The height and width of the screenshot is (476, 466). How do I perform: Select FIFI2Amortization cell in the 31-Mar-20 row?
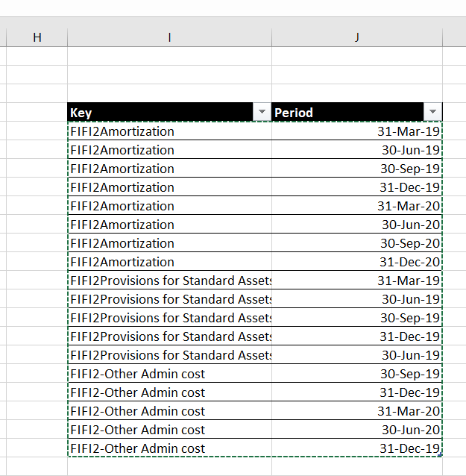[169, 206]
